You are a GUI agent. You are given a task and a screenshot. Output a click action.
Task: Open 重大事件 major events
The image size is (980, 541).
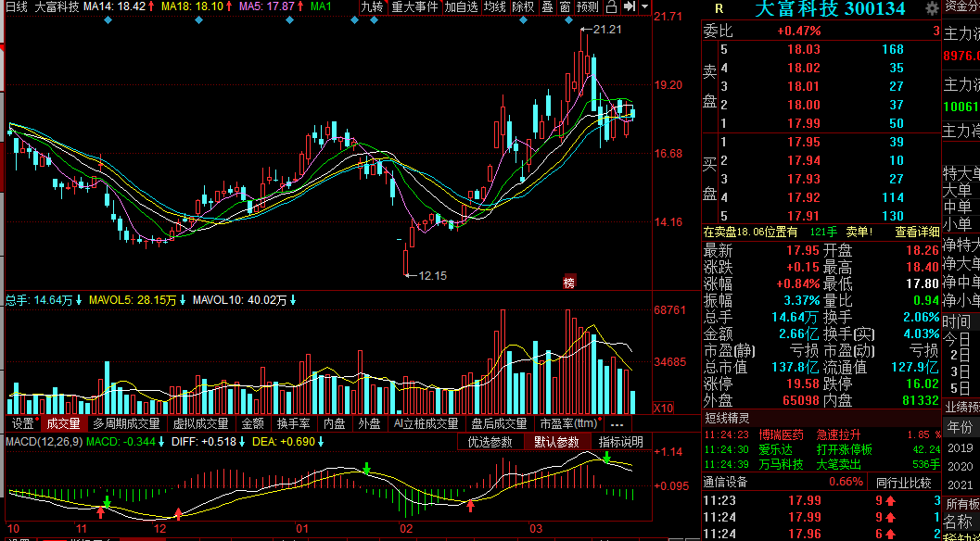(x=415, y=6)
